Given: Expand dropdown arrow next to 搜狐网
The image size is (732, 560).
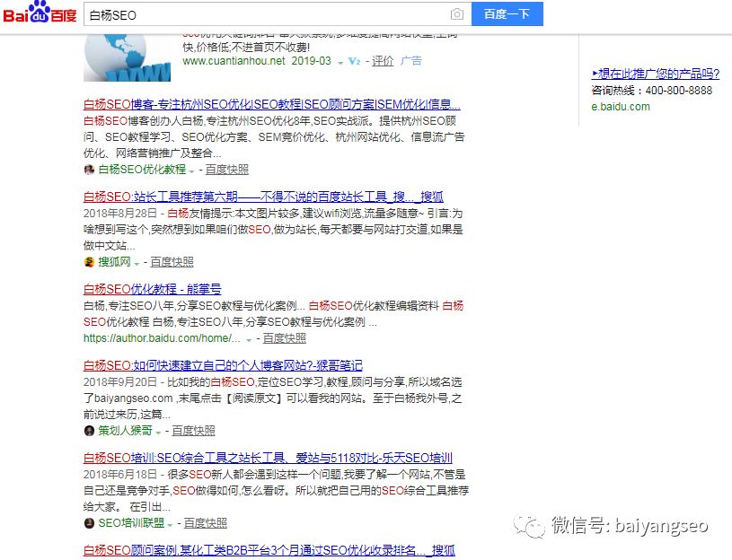Looking at the screenshot, I should point(137,264).
